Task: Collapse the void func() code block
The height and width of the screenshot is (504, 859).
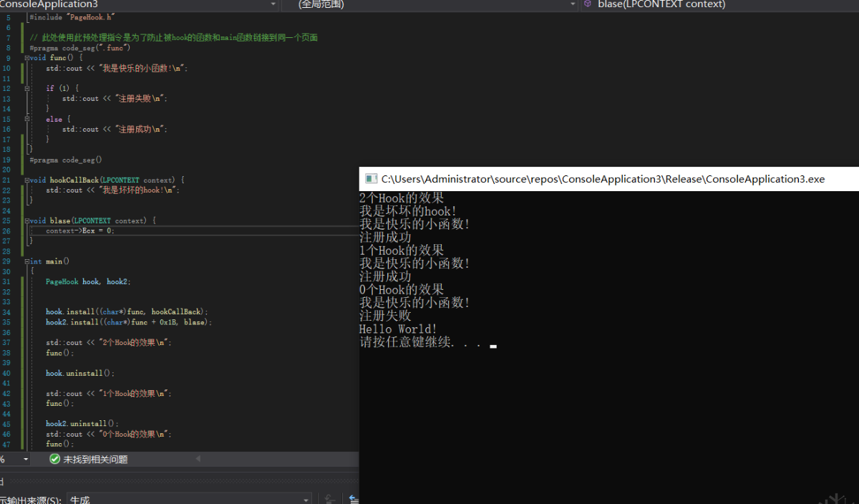Action: pyautogui.click(x=27, y=58)
